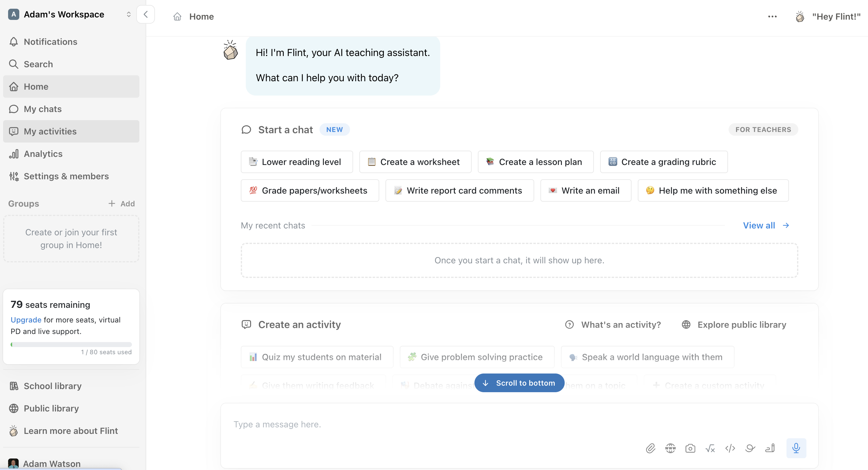Image resolution: width=868 pixels, height=470 pixels.
Task: Click the WWW globe web icon
Action: click(670, 448)
